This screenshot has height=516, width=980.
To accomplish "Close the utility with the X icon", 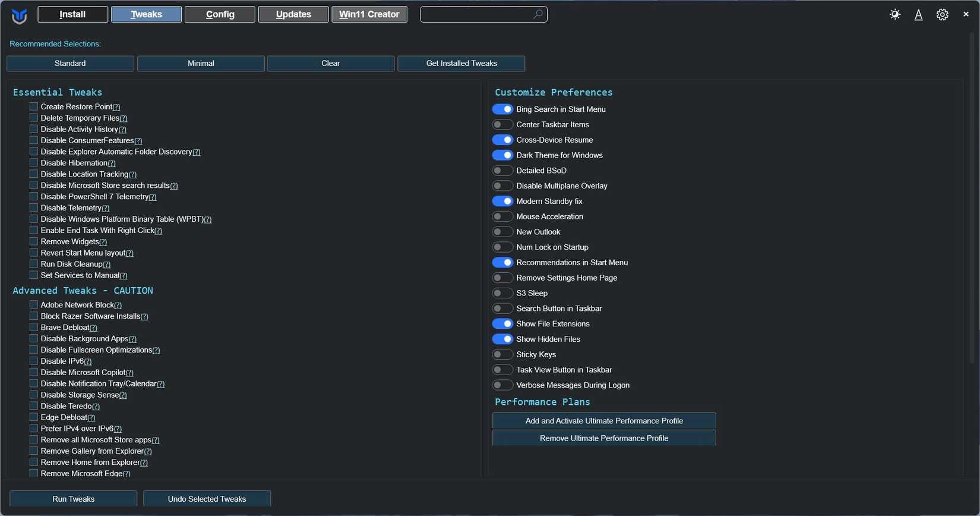I will (966, 14).
